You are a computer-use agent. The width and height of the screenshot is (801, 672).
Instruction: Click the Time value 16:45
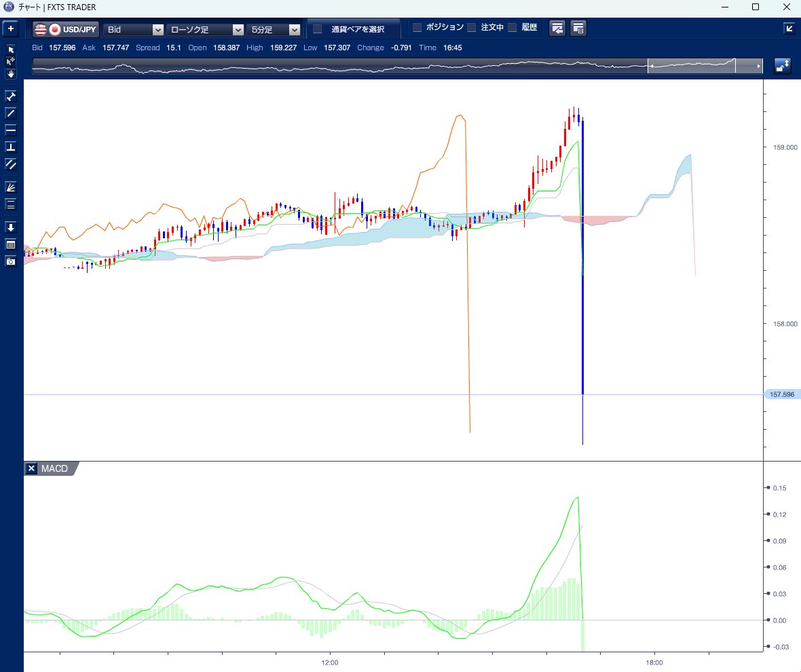(x=453, y=48)
